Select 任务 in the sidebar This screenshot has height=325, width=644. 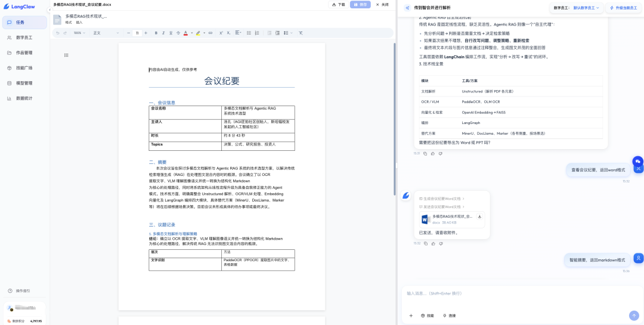[x=24, y=22]
